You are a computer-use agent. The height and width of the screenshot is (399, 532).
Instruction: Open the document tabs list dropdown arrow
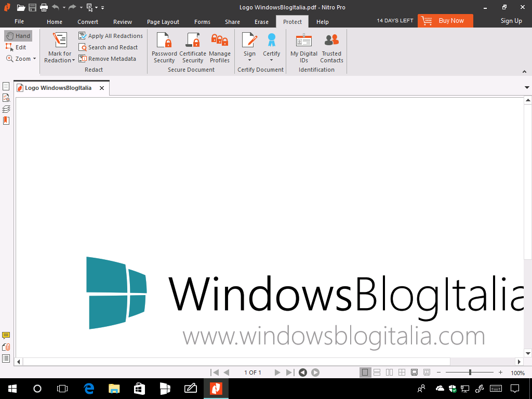[x=527, y=87]
